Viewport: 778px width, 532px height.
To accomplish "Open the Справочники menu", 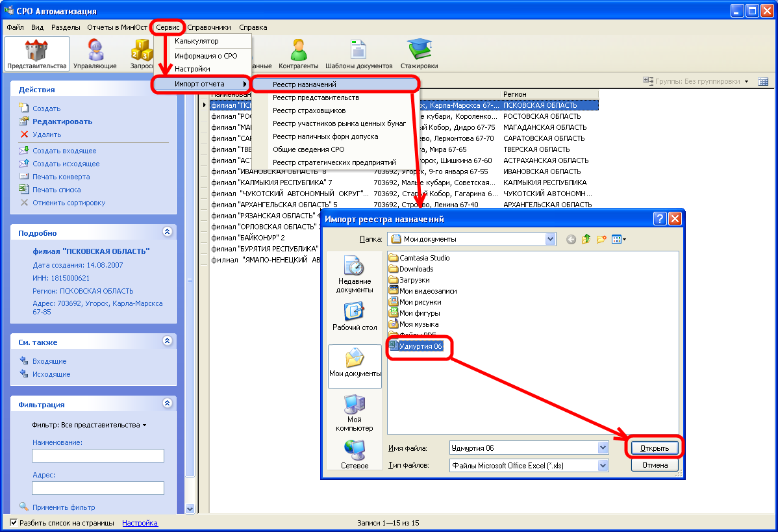I will tap(209, 27).
